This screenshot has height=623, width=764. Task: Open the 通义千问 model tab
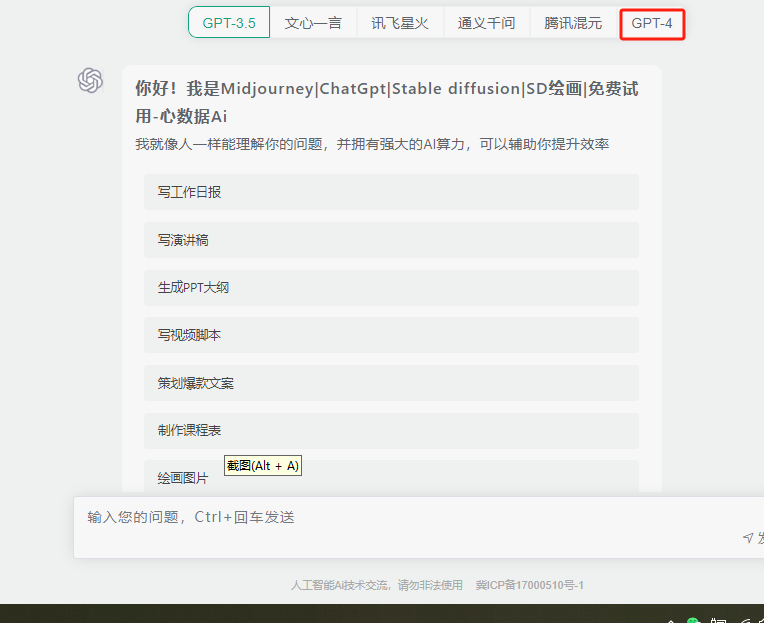tap(486, 22)
